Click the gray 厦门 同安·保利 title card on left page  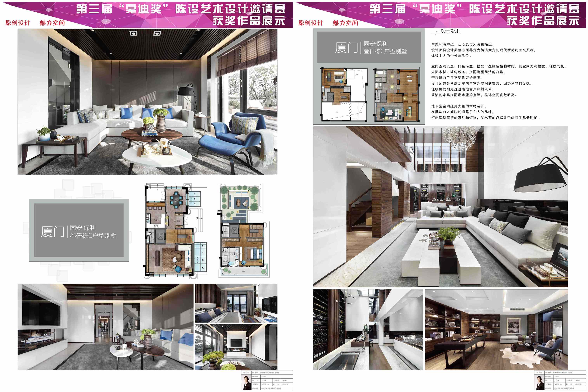pyautogui.click(x=79, y=230)
